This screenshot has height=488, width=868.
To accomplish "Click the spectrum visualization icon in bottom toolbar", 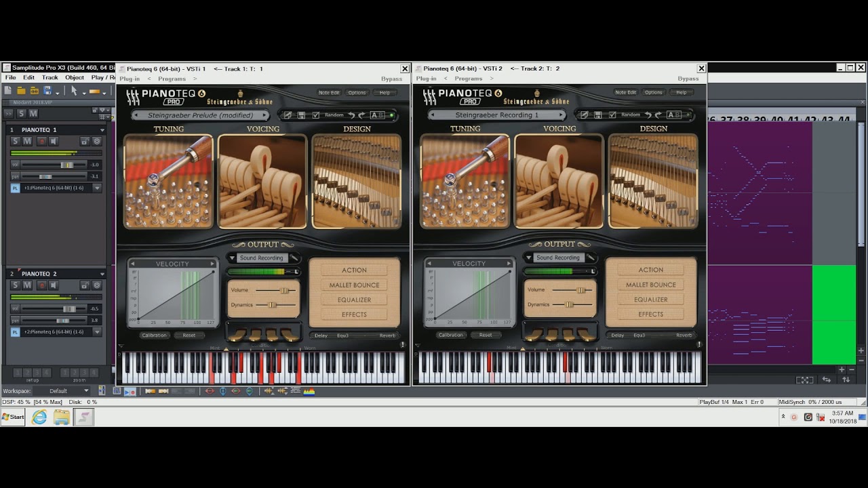I will (x=309, y=391).
